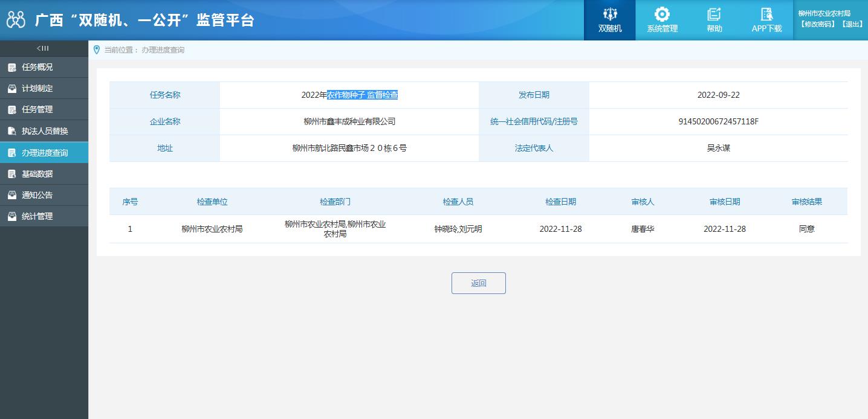Screen dimensions: 868x419
Task: Click the 返回 button
Action: [x=479, y=283]
